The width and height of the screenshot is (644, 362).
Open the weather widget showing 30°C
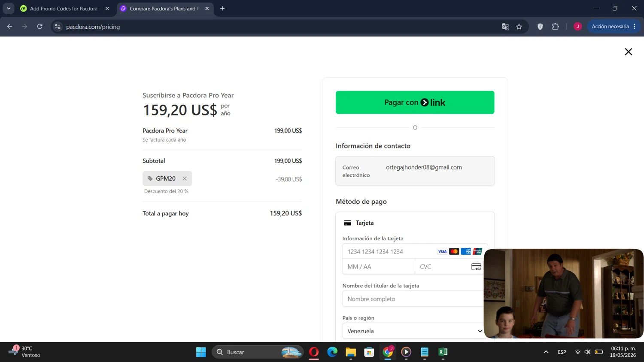[25, 352]
